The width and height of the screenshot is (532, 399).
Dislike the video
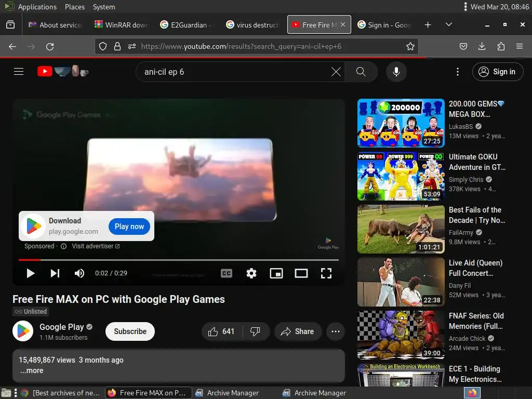tap(255, 331)
